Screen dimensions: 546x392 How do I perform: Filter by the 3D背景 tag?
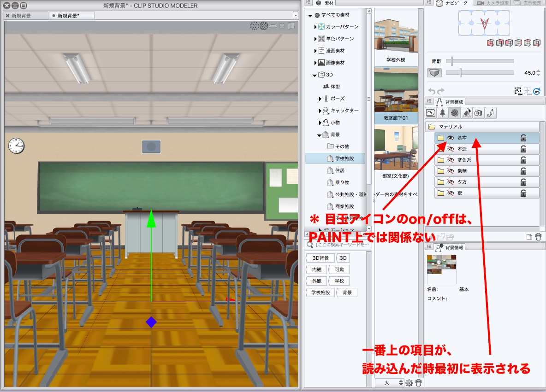click(320, 258)
